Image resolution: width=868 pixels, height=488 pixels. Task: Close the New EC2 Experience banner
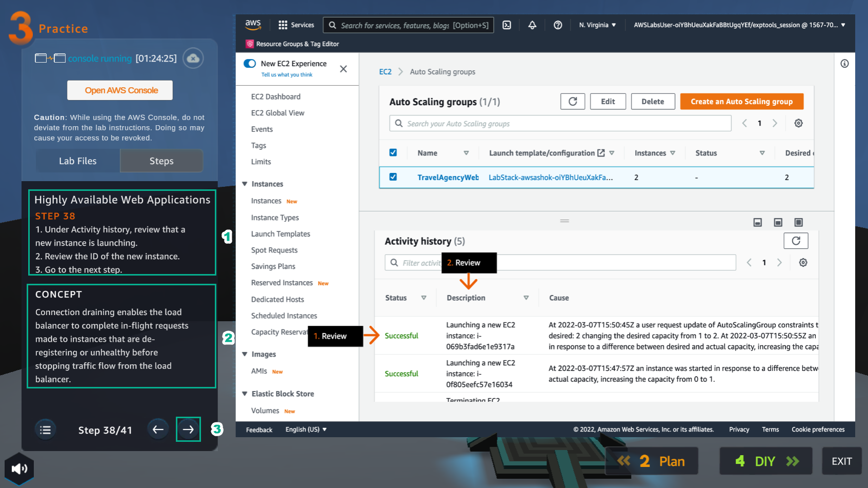(344, 69)
